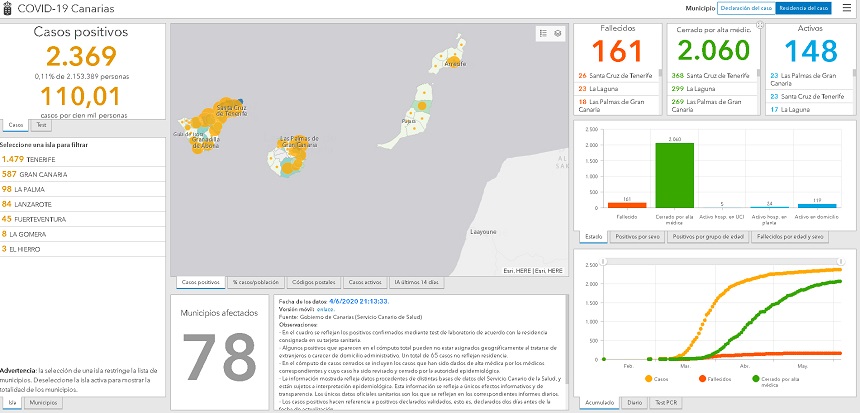
Task: Open the map layers icon
Action: click(557, 33)
